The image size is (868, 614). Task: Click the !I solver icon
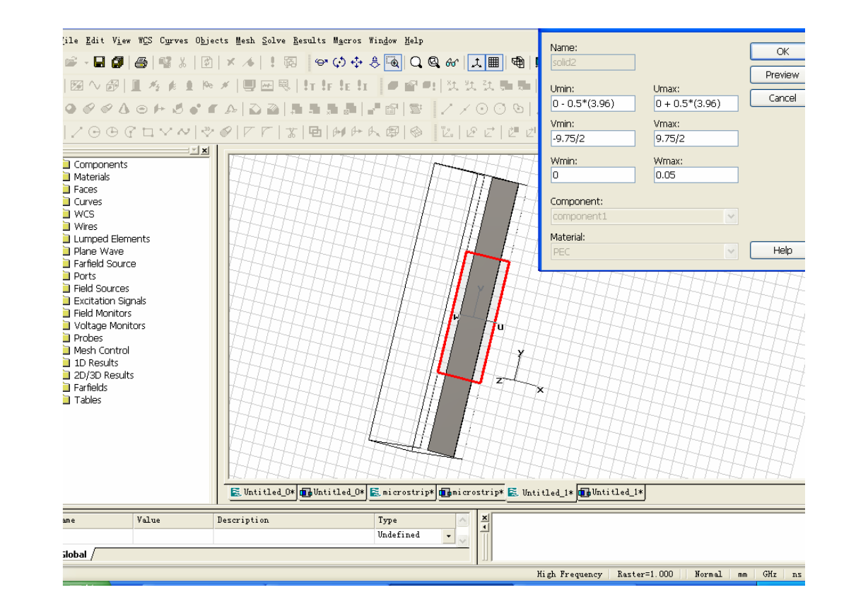pyautogui.click(x=362, y=86)
